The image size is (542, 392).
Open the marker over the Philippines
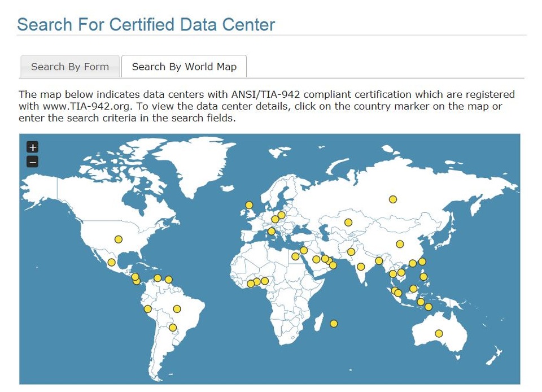(423, 277)
